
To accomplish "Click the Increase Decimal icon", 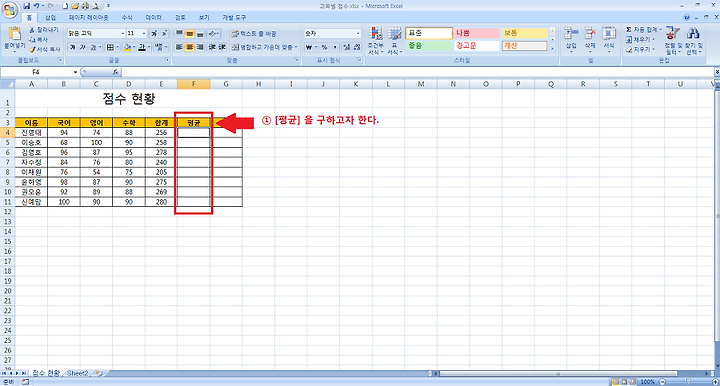I will pyautogui.click(x=346, y=47).
